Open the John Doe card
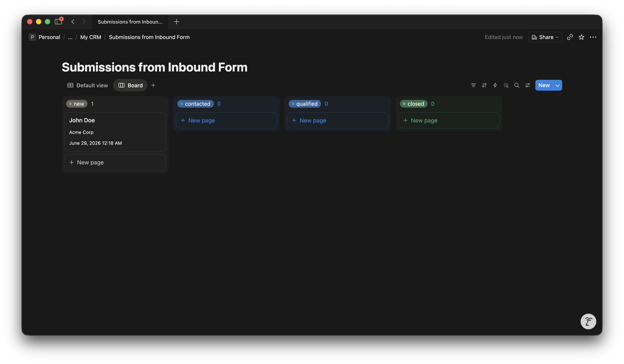 [115, 132]
